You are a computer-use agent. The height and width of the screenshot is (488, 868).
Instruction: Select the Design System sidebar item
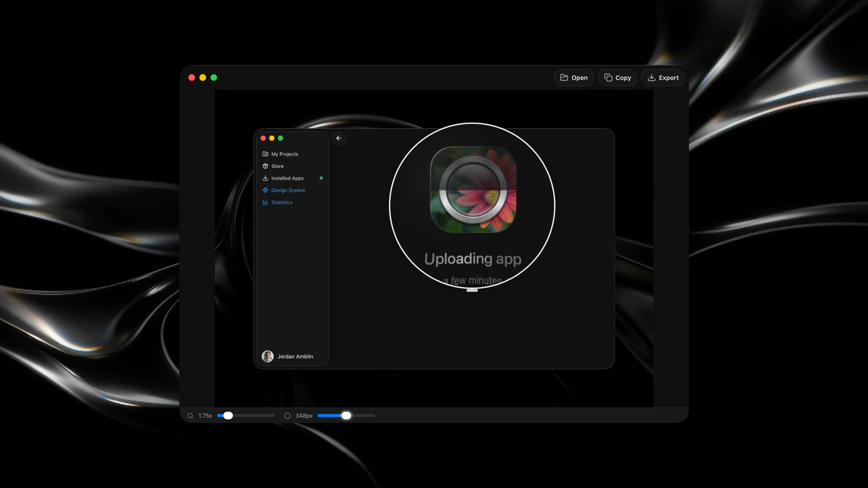288,190
